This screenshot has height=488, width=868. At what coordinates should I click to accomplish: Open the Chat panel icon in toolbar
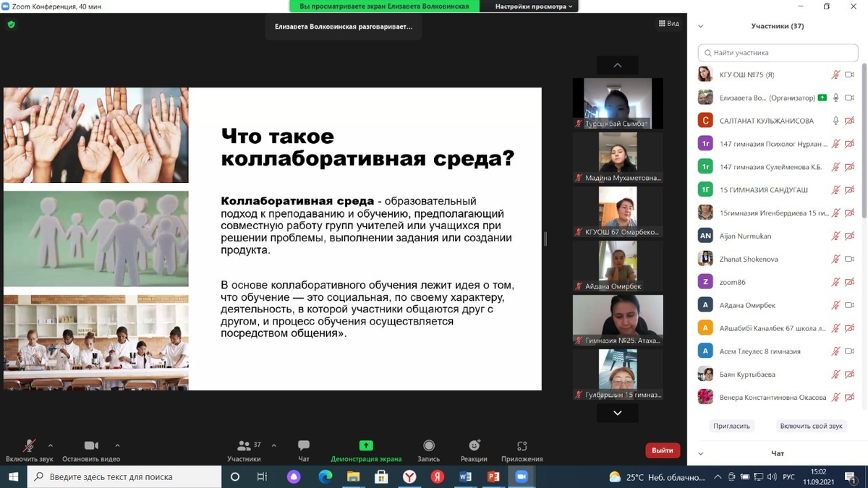tap(304, 446)
